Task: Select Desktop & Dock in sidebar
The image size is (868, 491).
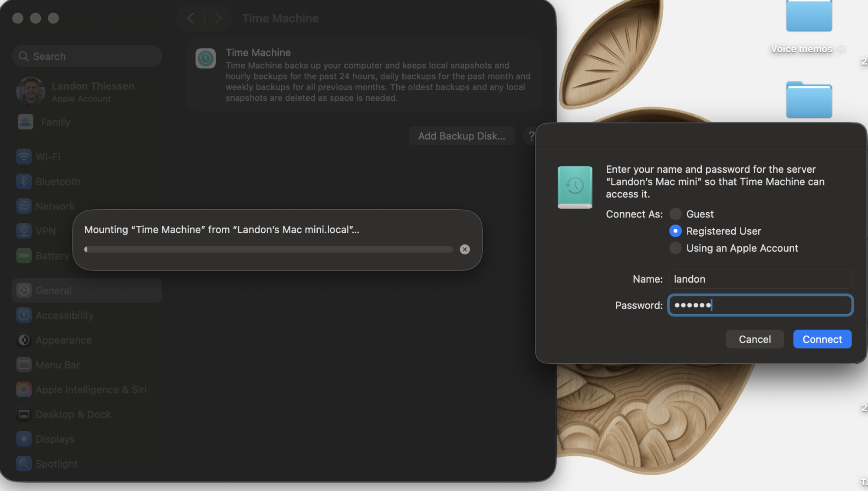Action: (x=73, y=414)
